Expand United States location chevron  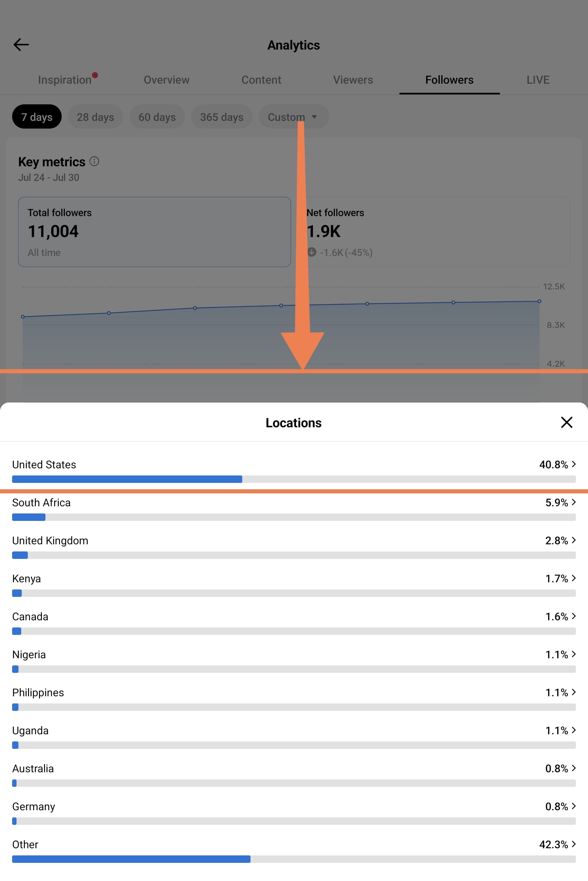573,464
